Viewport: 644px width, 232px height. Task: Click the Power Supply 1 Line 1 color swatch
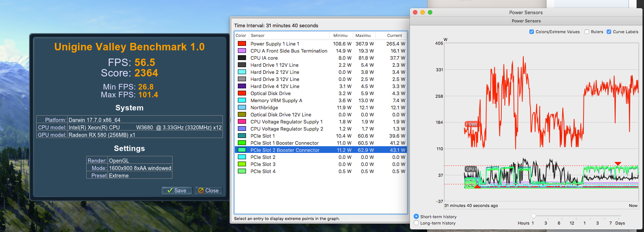pos(242,44)
